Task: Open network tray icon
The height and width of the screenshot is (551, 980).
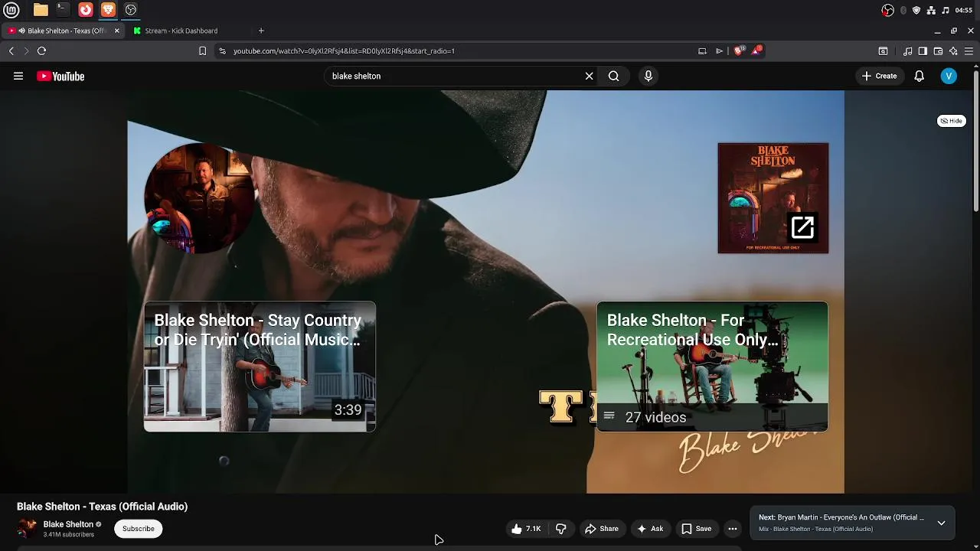Action: click(931, 10)
